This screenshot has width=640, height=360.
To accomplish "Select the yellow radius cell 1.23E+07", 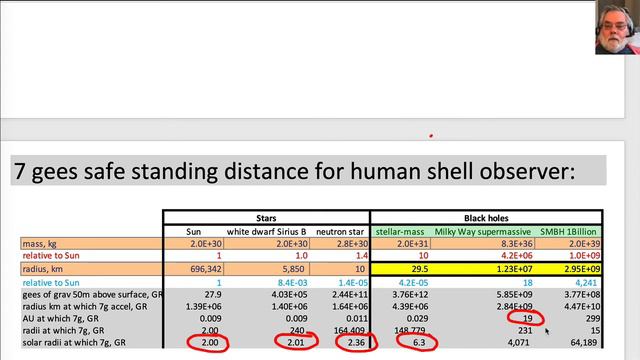I will [x=514, y=269].
